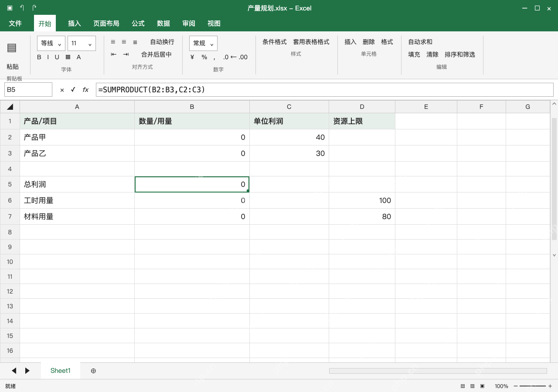
Task: Click the zoom slider track
Action: pos(532,386)
